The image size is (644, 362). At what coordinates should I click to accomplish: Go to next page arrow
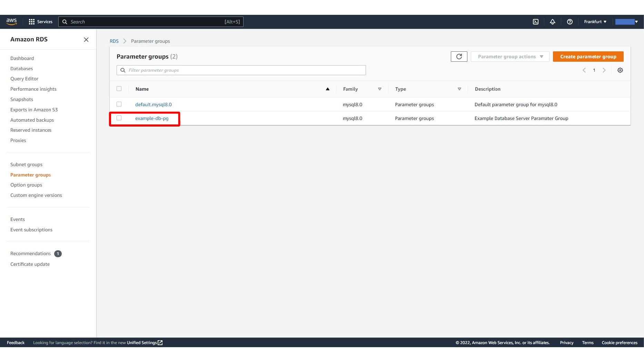[x=604, y=70]
